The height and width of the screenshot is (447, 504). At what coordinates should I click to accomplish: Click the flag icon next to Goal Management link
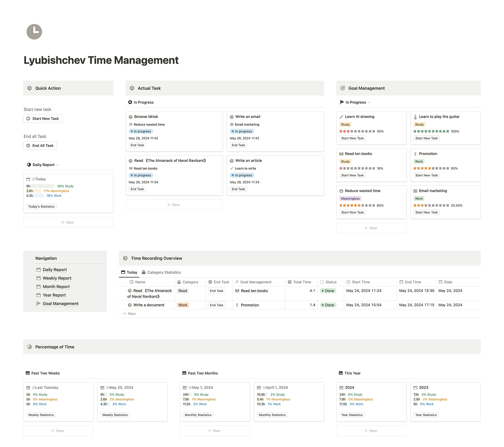39,304
